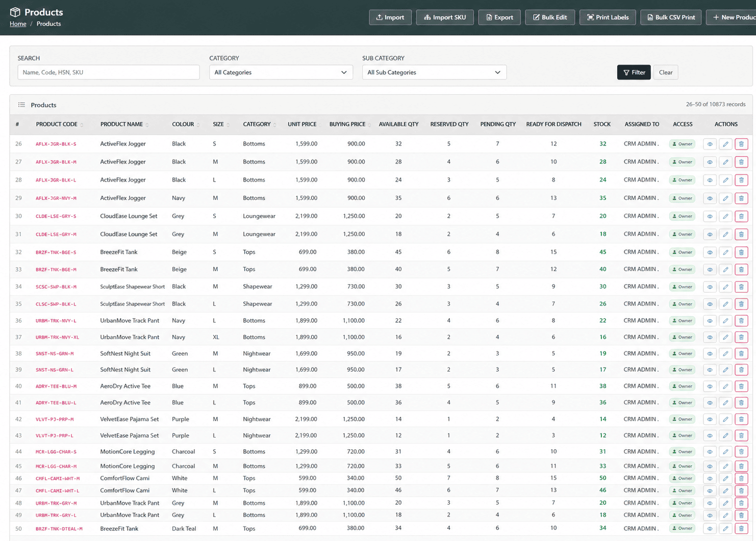View details of AFLX-JGR-NVY-M
The image size is (756, 541).
coord(710,198)
